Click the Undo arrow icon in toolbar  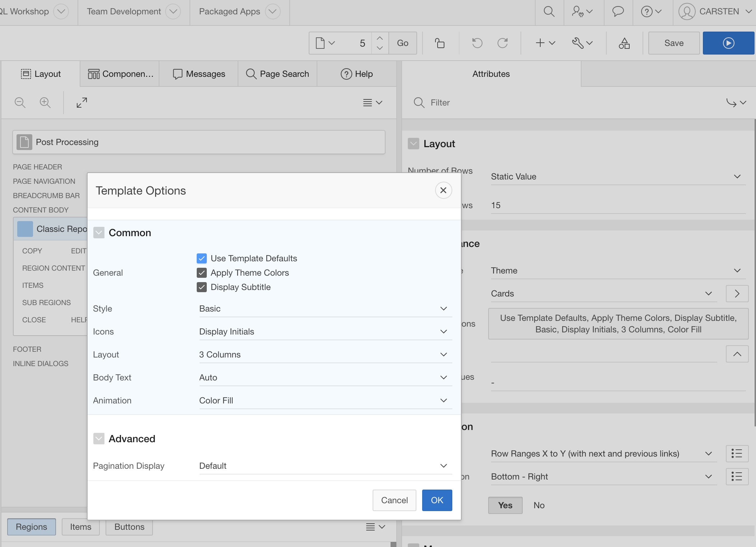pos(477,43)
